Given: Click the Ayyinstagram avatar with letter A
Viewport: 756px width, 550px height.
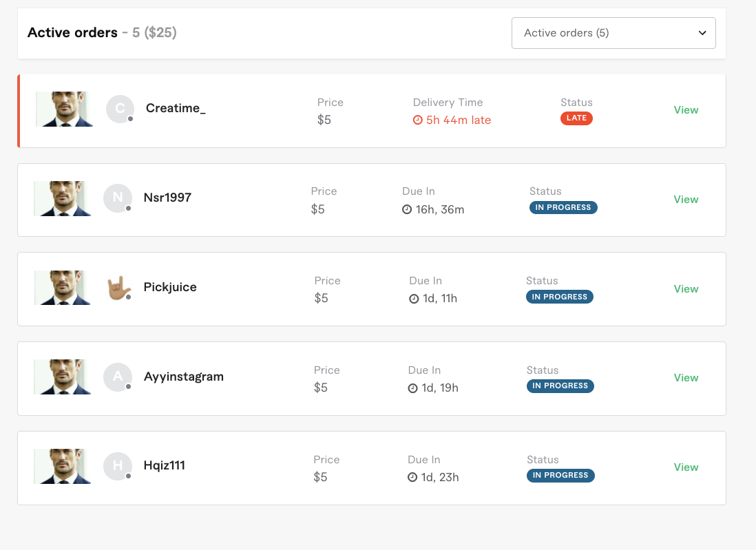Looking at the screenshot, I should pyautogui.click(x=118, y=377).
